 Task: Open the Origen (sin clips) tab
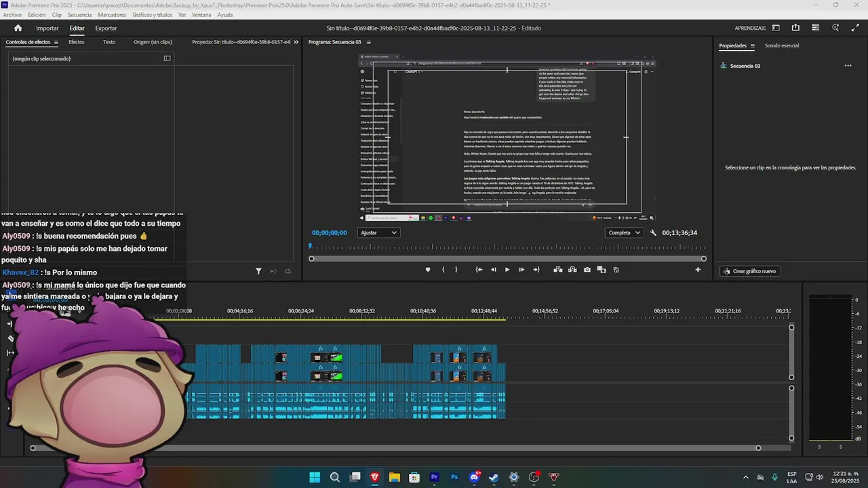153,42
